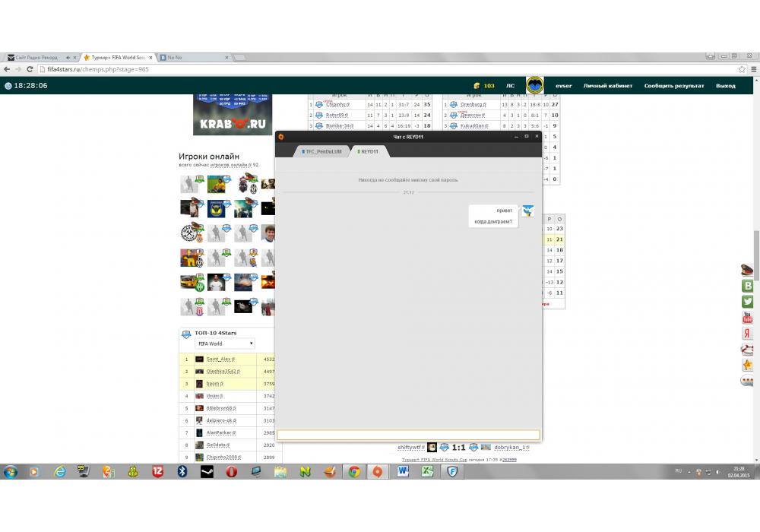
Task: Open AlanParker player profile link
Action: click(220, 432)
